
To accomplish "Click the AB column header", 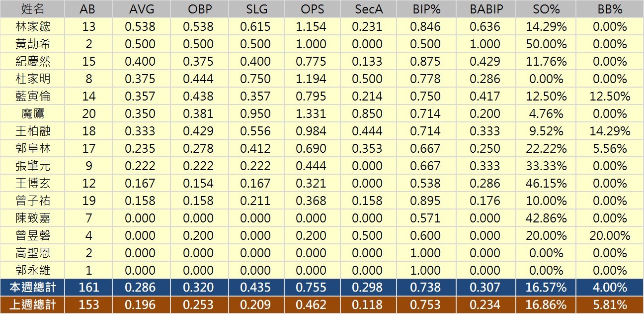I will pyautogui.click(x=88, y=9).
